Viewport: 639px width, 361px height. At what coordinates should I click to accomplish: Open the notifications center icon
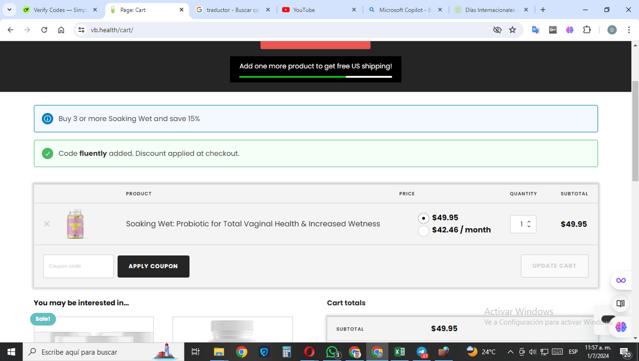(x=625, y=352)
